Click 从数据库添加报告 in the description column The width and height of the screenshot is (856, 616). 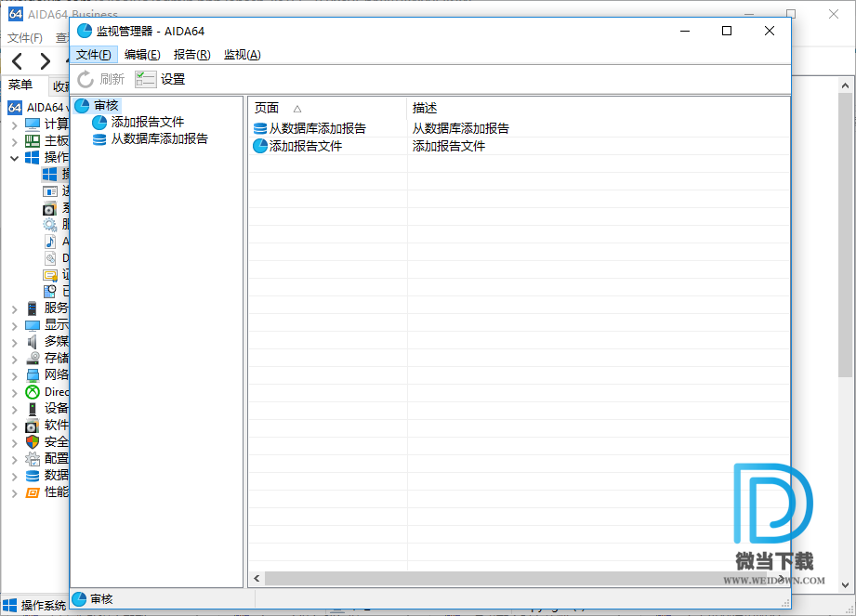pyautogui.click(x=460, y=129)
